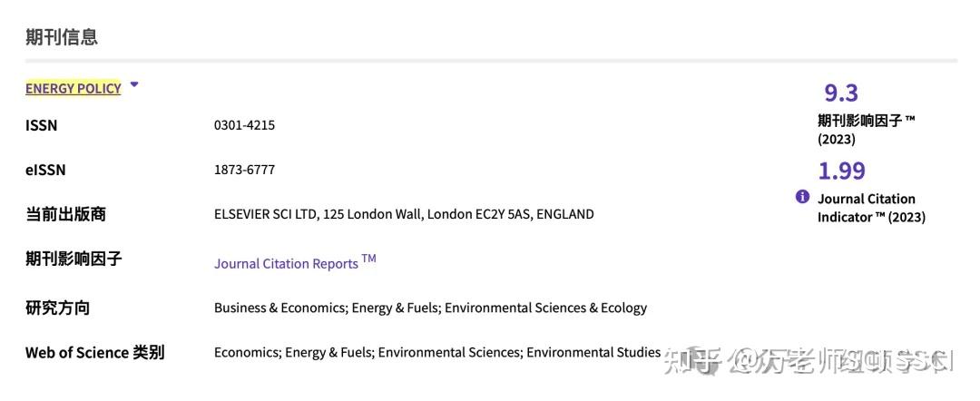Click the 研究方向 row label

point(57,308)
